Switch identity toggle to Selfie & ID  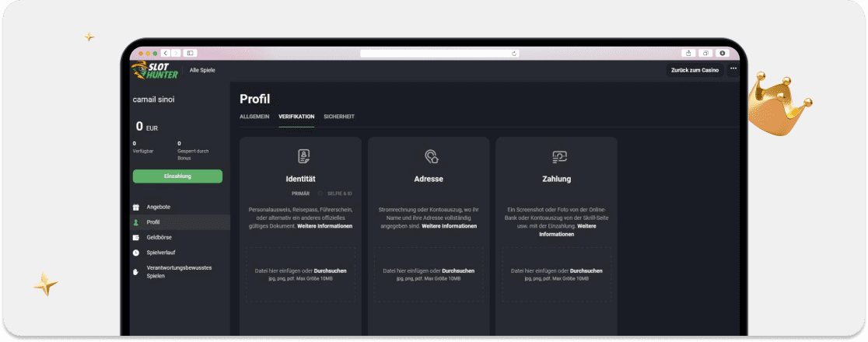339,193
